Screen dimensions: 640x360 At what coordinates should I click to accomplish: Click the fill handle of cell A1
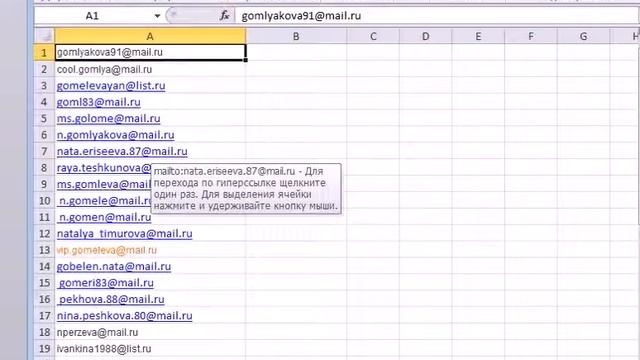tap(245, 60)
